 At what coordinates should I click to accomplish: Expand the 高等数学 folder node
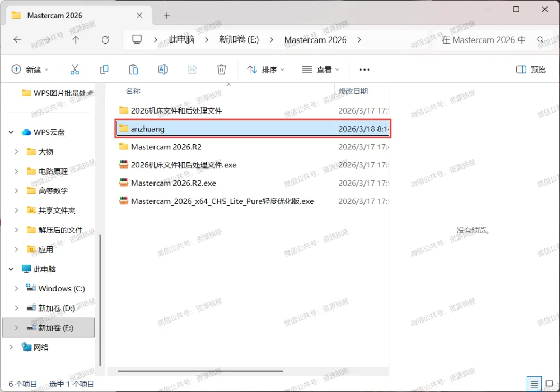[16, 191]
